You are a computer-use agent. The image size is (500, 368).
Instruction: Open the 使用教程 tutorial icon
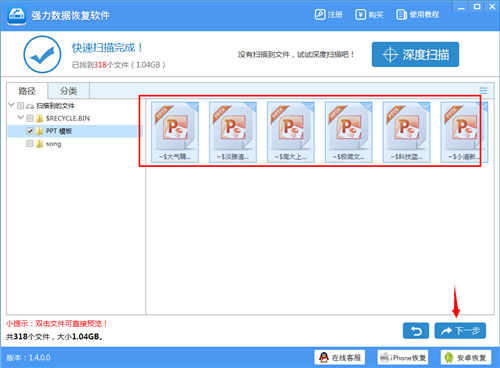(401, 15)
